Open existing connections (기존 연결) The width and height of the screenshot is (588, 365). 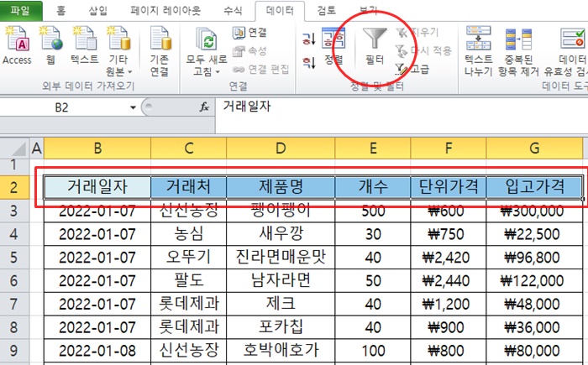160,51
